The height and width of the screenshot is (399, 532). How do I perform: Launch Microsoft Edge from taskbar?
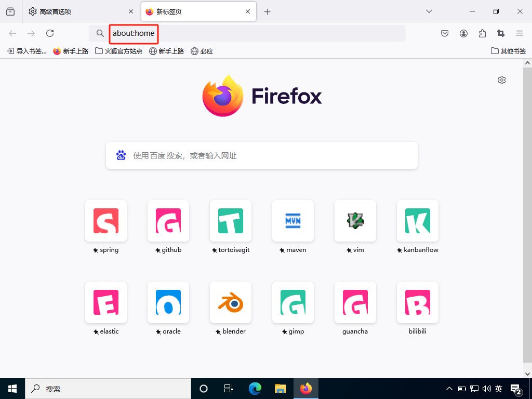255,389
